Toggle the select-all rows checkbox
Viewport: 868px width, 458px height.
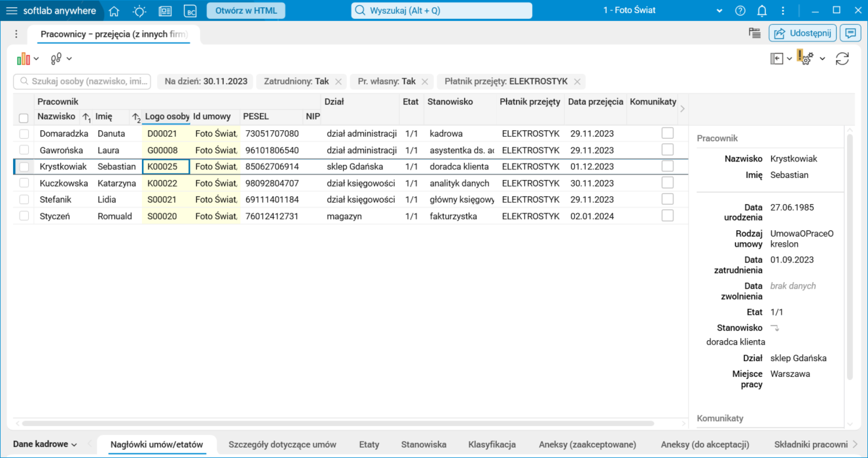point(24,118)
